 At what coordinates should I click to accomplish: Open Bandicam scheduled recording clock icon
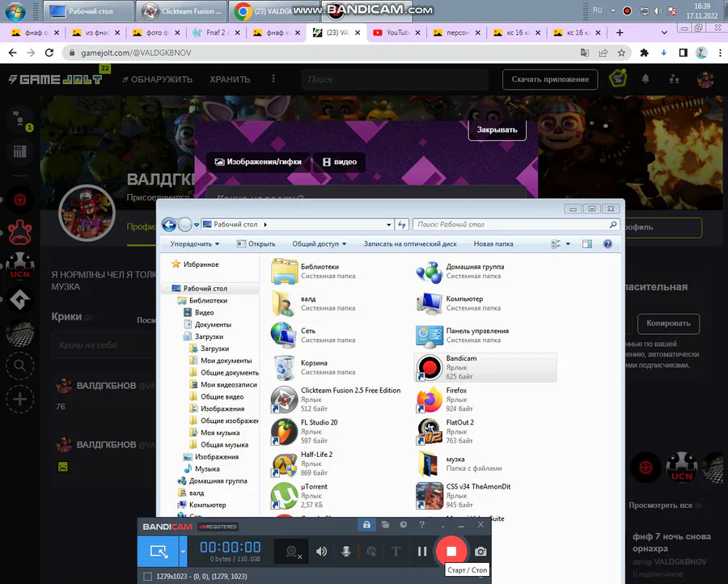pyautogui.click(x=404, y=525)
